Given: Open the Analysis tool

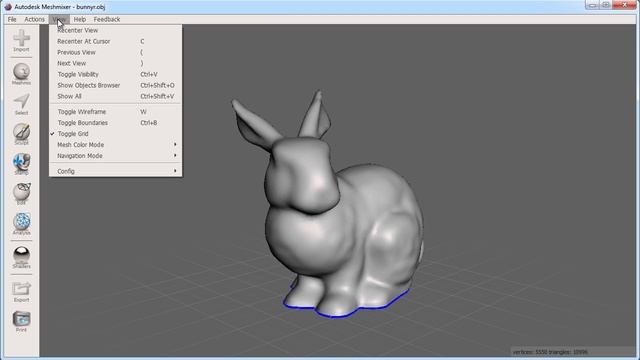Looking at the screenshot, I should pyautogui.click(x=21, y=224).
